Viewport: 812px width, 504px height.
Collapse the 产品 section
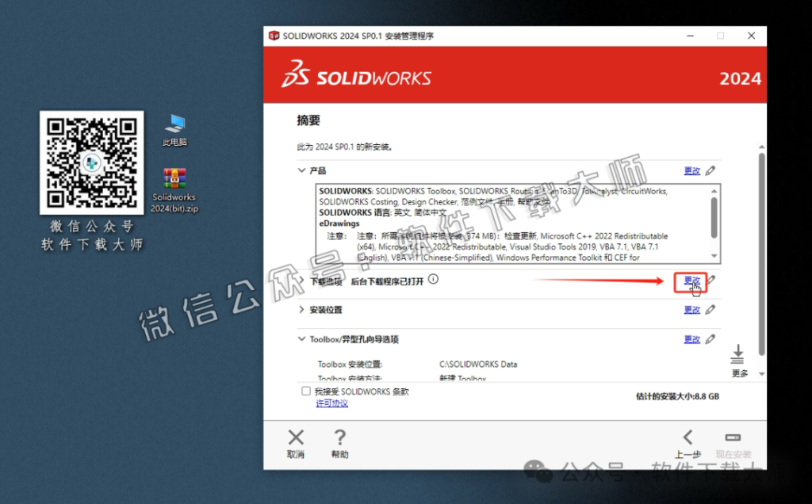tap(302, 170)
